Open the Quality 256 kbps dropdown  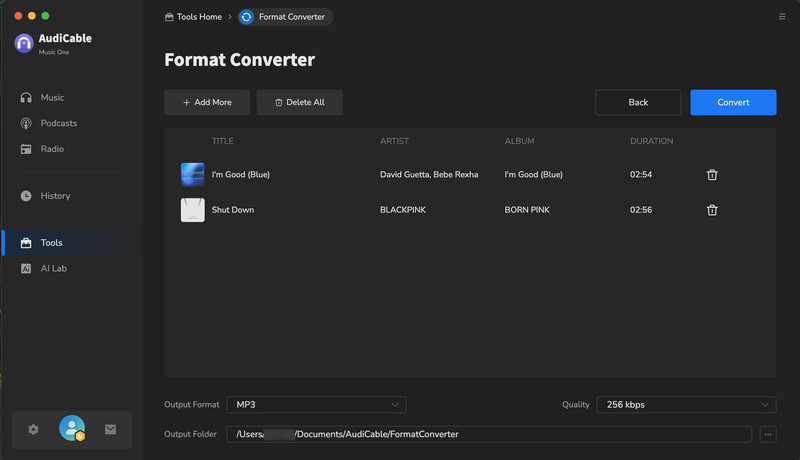[686, 404]
